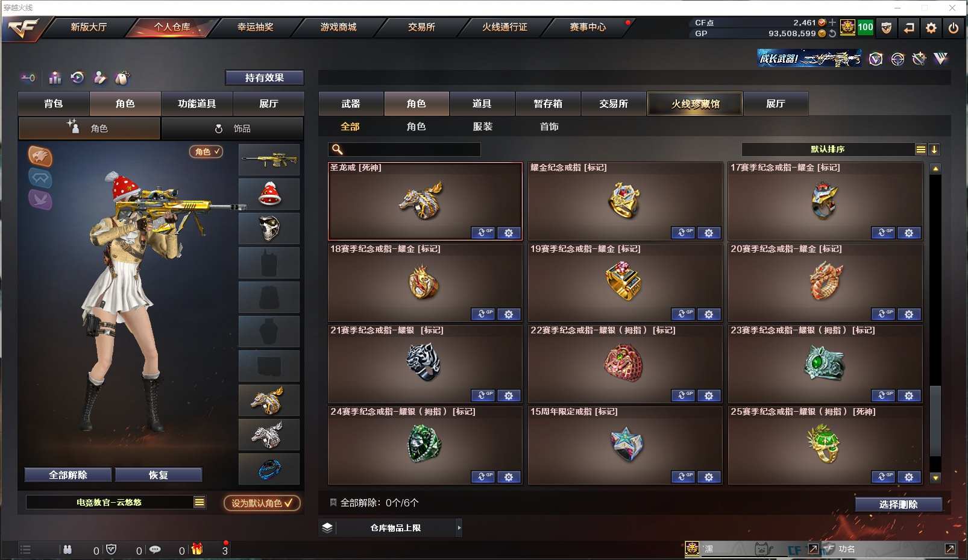Image resolution: width=968 pixels, height=560 pixels.
Task: Expand the 电竞教官-云悠悠 character list
Action: [x=200, y=502]
